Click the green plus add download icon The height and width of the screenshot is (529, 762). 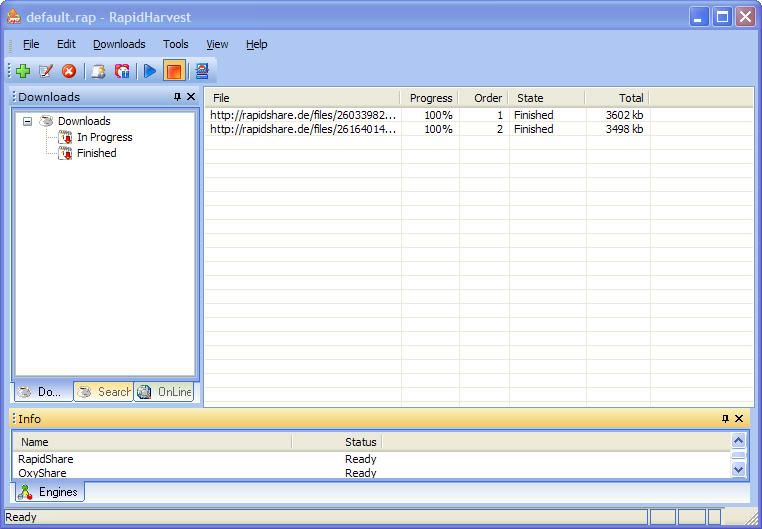pyautogui.click(x=22, y=71)
